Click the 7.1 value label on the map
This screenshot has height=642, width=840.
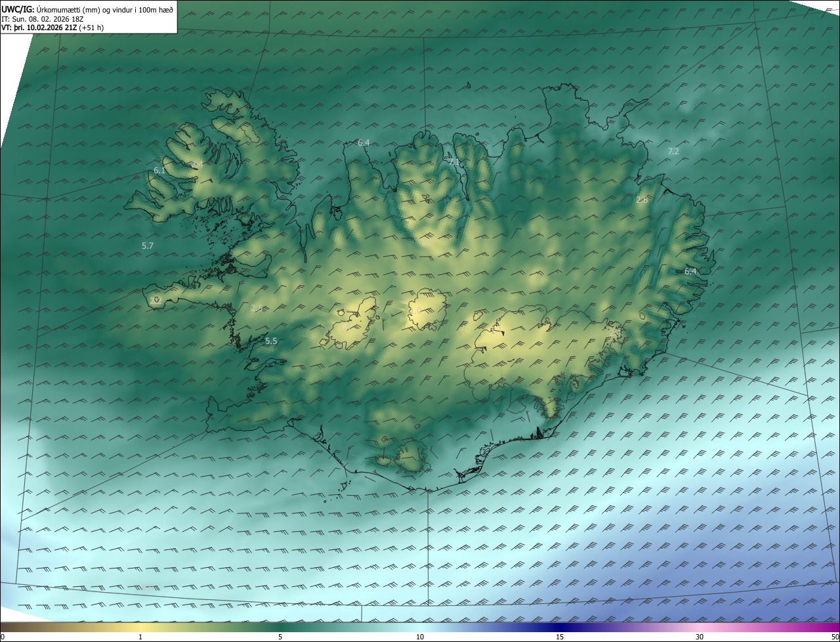454,161
